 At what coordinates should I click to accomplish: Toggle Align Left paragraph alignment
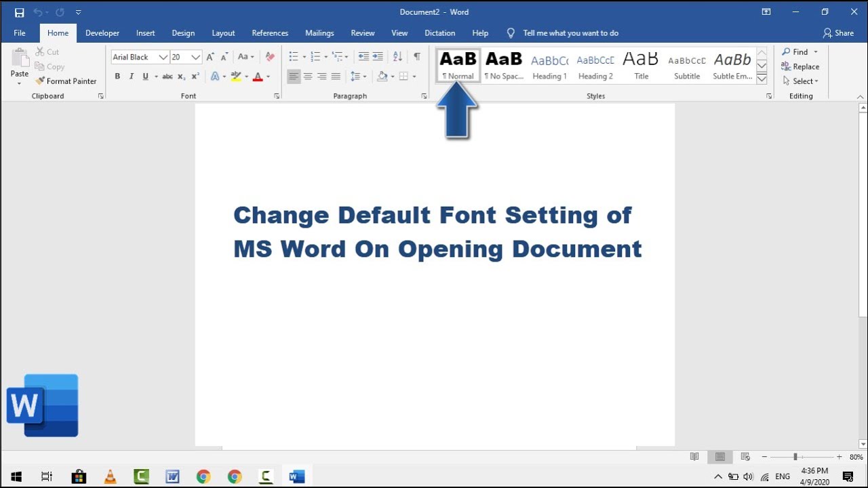[294, 77]
